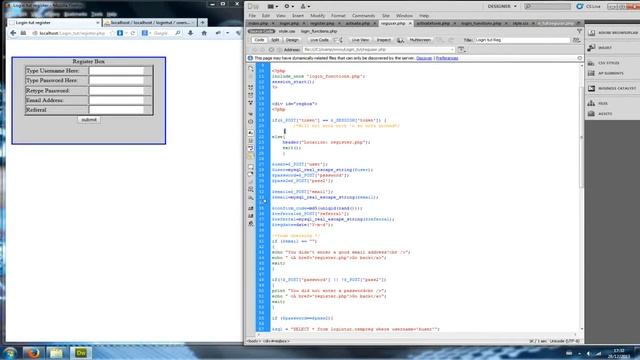
Task: Open Dreamweaver Site menu
Action: [x=386, y=16]
